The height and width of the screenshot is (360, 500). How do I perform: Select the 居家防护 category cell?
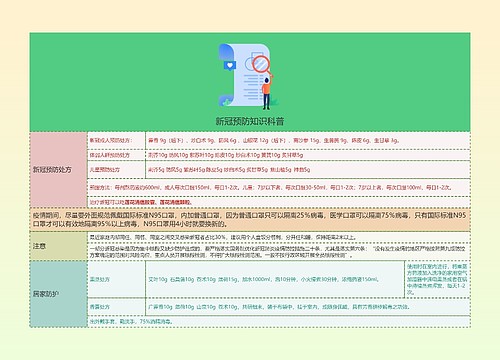[58, 294]
